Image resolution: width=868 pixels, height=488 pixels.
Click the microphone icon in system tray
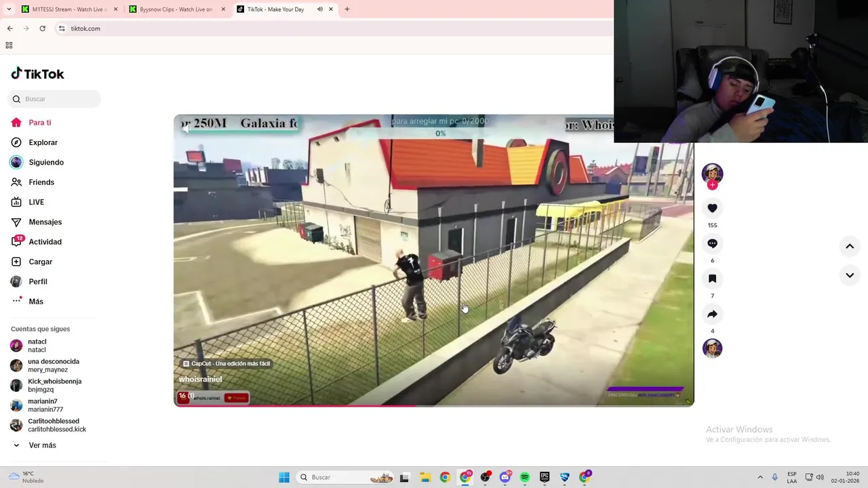click(x=775, y=477)
